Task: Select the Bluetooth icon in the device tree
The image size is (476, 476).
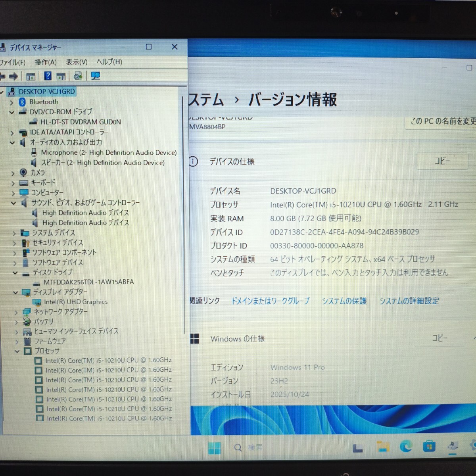Action: click(x=22, y=102)
